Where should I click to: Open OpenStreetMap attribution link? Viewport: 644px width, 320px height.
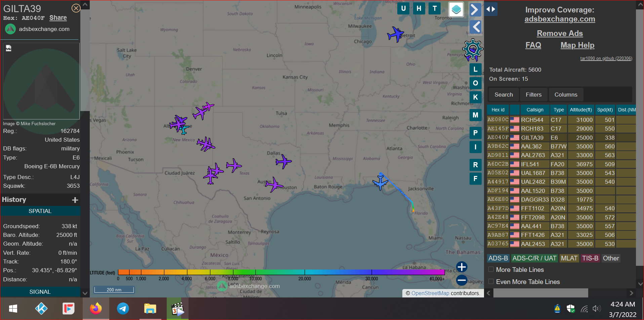430,293
